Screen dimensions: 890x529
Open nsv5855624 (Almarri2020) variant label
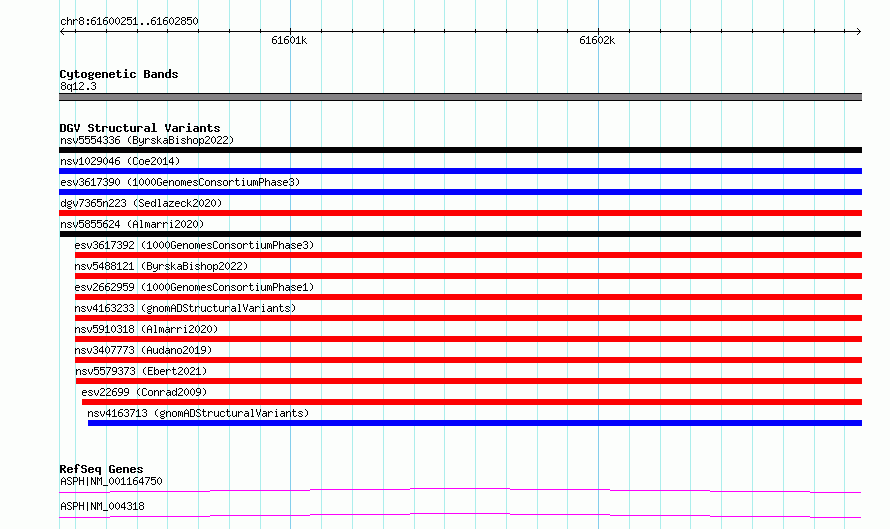[132, 224]
